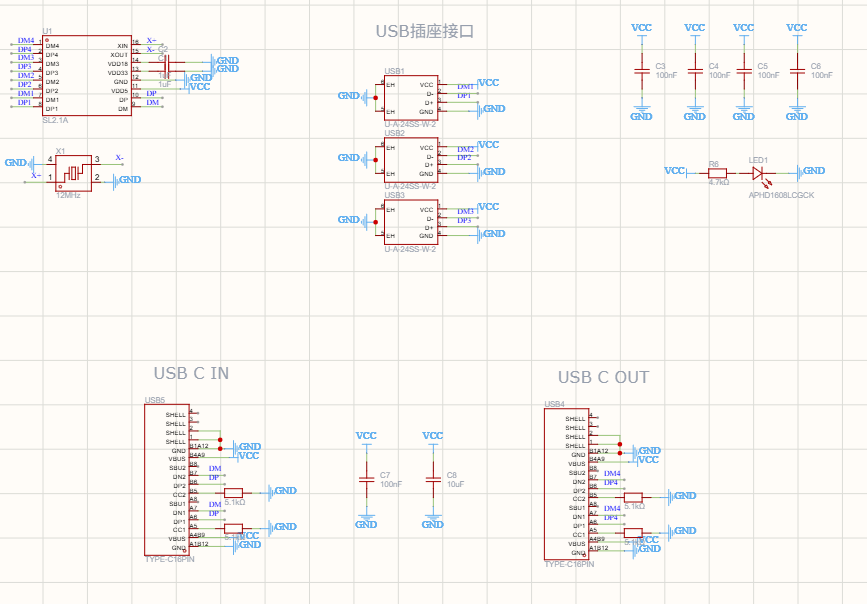Click the "U-A-24SS-W-2" label under USB3
The width and height of the screenshot is (867, 604).
pos(410,249)
